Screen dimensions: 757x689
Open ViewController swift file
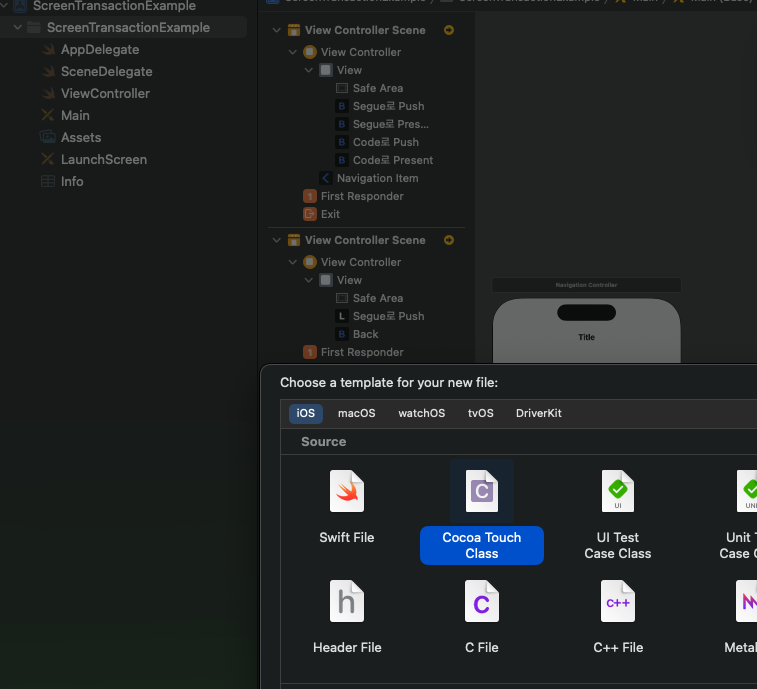105,93
